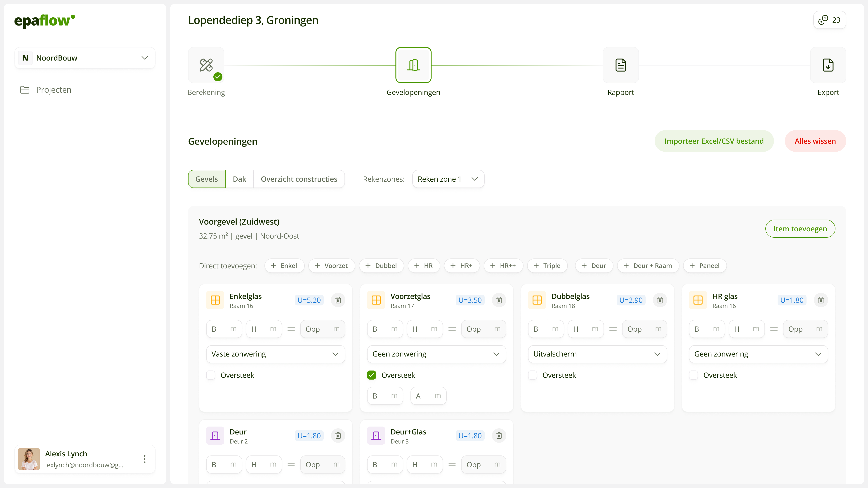Add an HR glazing item
The image size is (868, 488).
tap(424, 265)
